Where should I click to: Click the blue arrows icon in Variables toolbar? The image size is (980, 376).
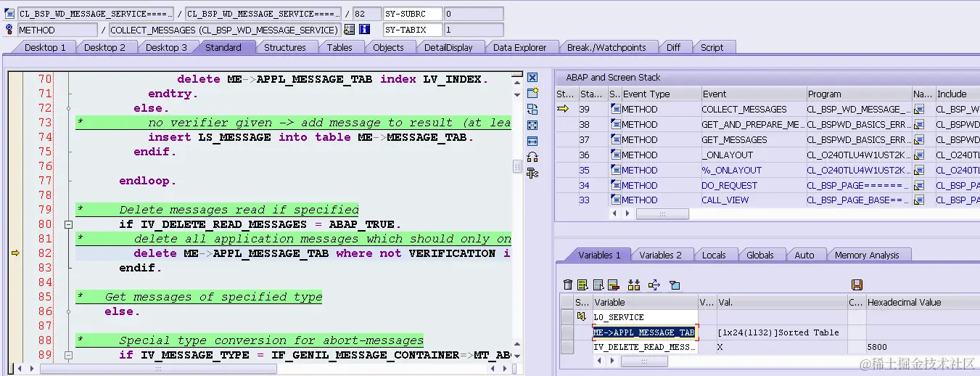coord(654,285)
